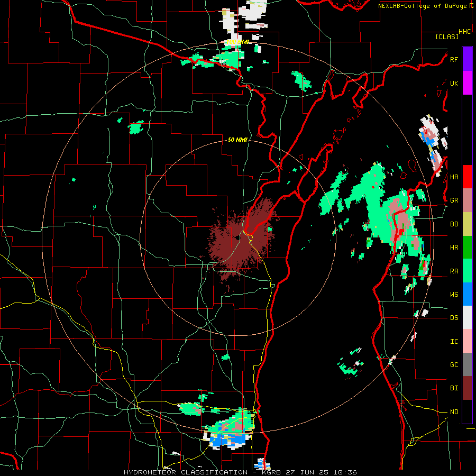Screen dimensions: 476x476
Task: Click the ND black legend swatch
Action: point(467,411)
